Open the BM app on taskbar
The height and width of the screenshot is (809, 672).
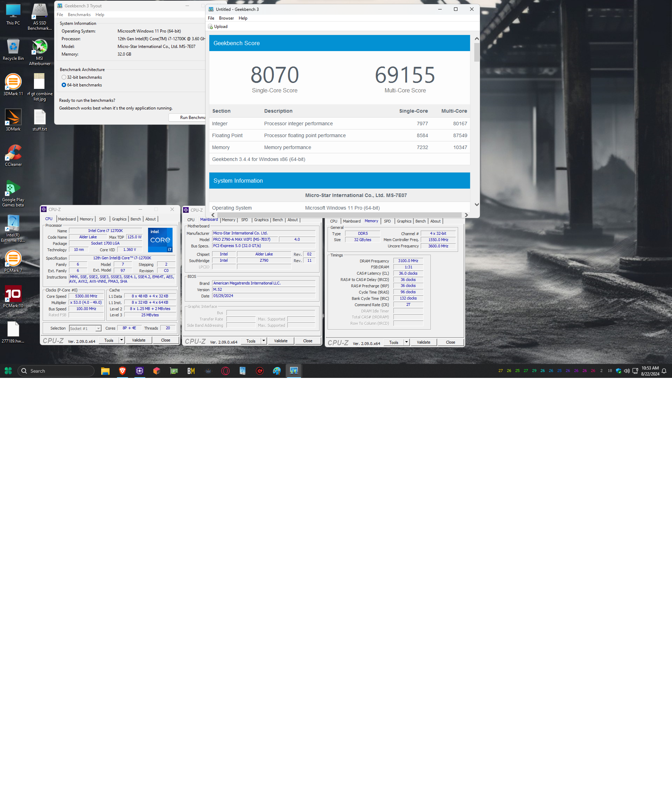(191, 371)
